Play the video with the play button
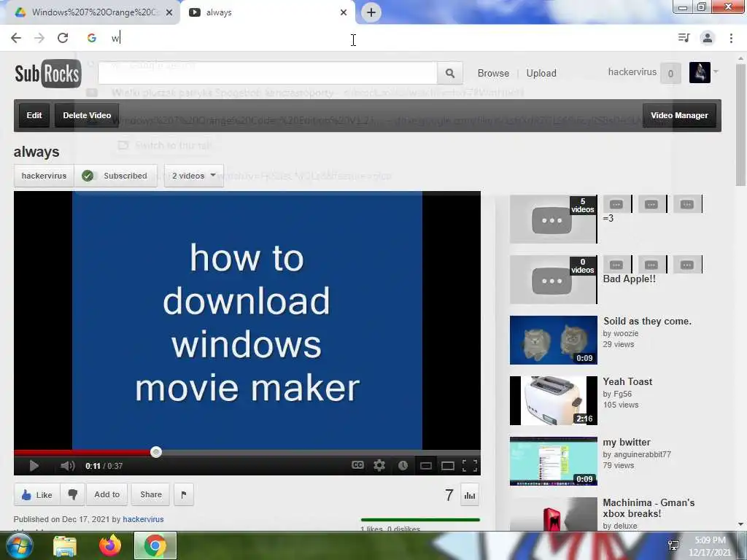Image resolution: width=747 pixels, height=560 pixels. pyautogui.click(x=34, y=466)
